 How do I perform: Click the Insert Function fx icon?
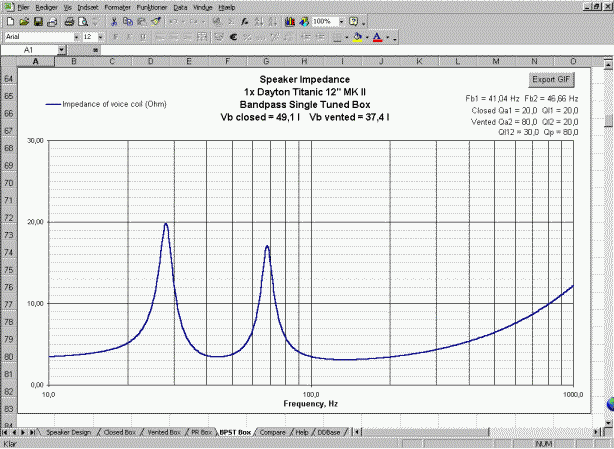[x=245, y=22]
